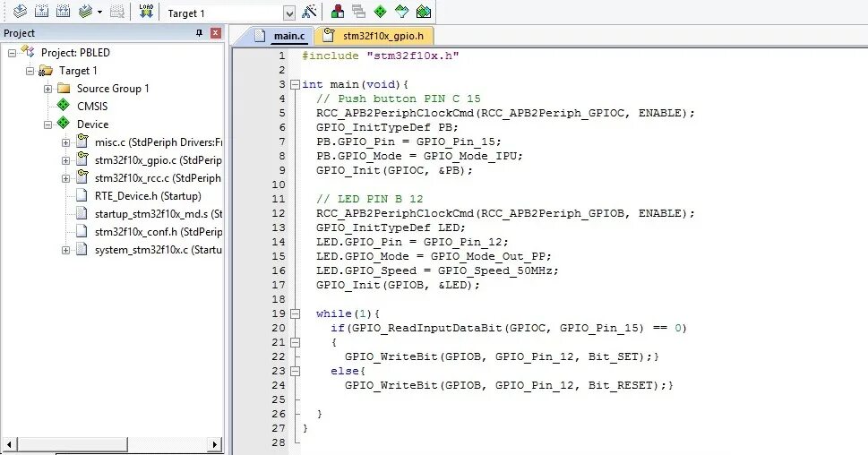Expand the misc.c file node
The height and width of the screenshot is (455, 868).
(66, 142)
